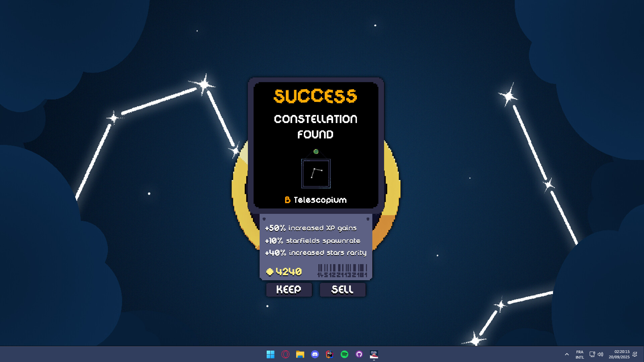Open the calendar from the taskbar clock

(x=619, y=354)
